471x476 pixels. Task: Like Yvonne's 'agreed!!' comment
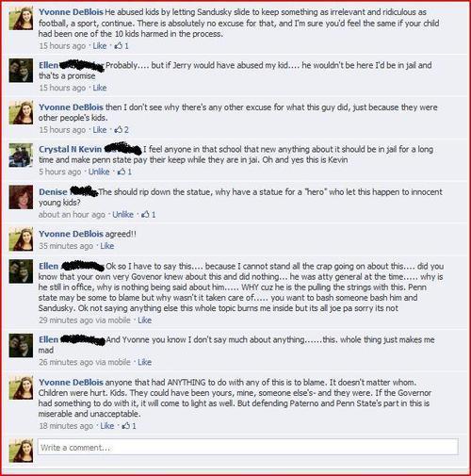107,246
